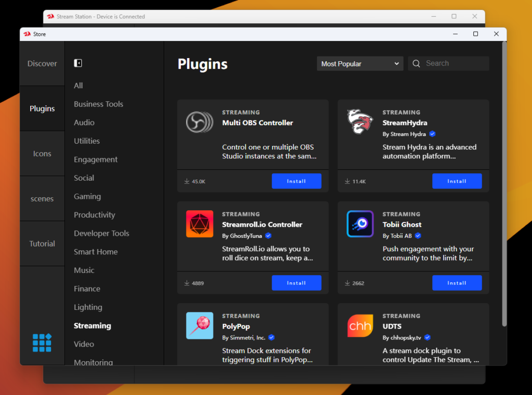Viewport: 532px width, 395px height.
Task: Open the blue grid app icon
Action: click(x=42, y=343)
